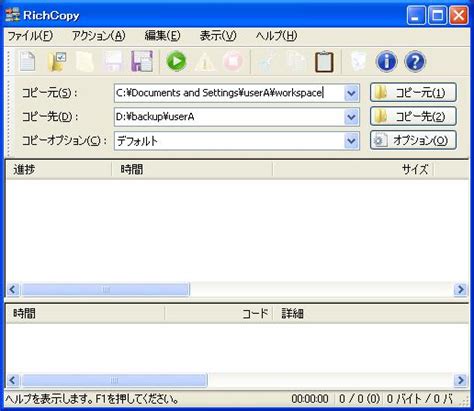Click the コピーオプション(C) label
The image size is (474, 411).
(x=64, y=141)
